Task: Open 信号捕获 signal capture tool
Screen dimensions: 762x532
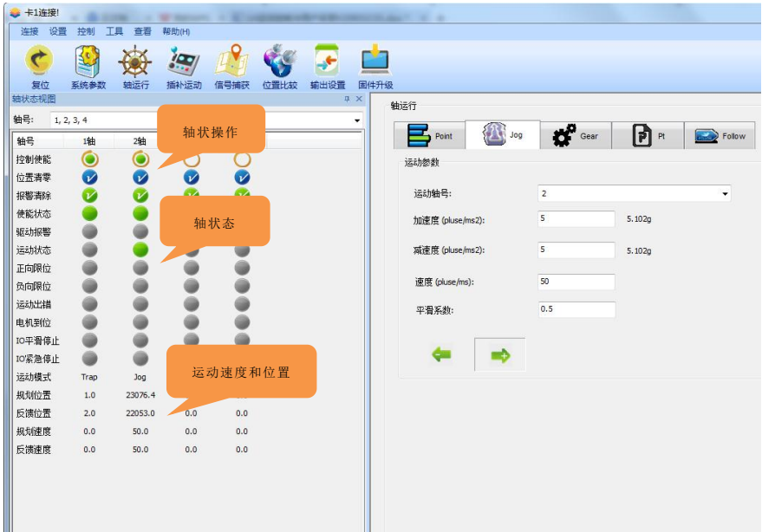Action: point(231,61)
